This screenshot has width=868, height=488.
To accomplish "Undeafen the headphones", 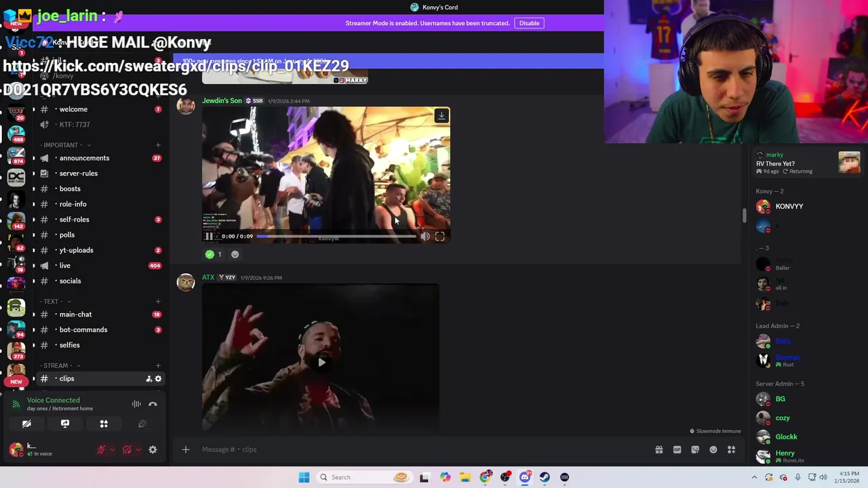I will [127, 449].
